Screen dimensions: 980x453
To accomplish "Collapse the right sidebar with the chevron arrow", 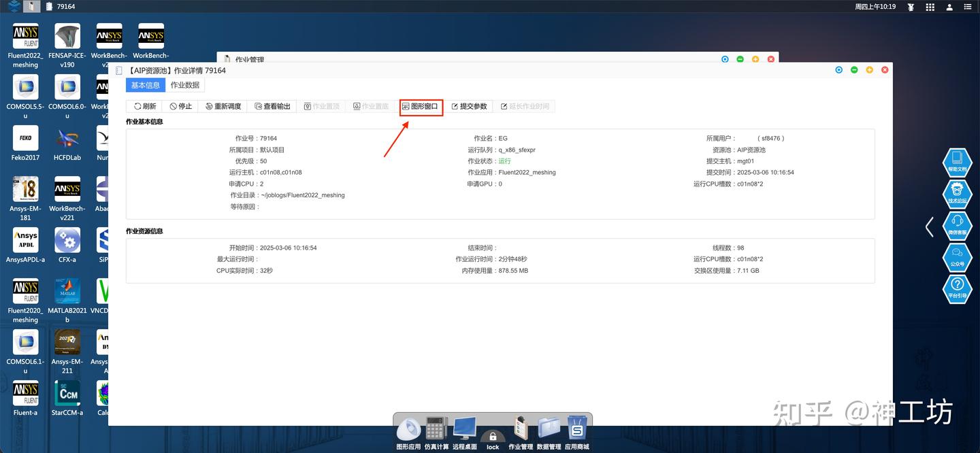I will pyautogui.click(x=930, y=227).
